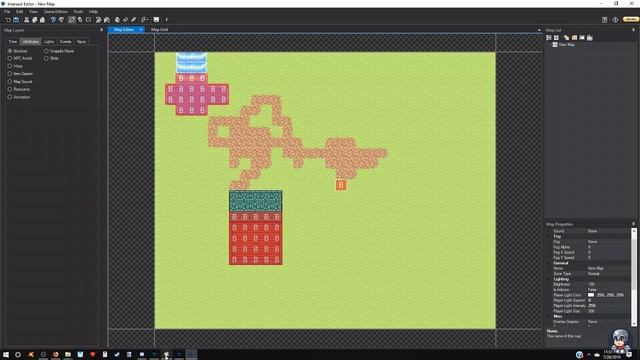
Task: Click the Copy toolbar icon
Action: [35, 20]
